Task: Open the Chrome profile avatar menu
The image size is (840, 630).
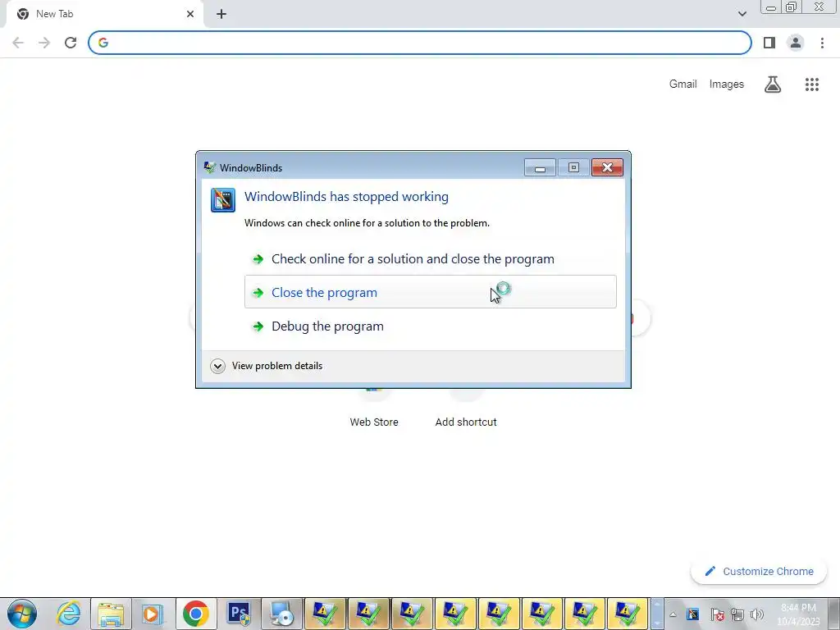Action: pos(796,43)
